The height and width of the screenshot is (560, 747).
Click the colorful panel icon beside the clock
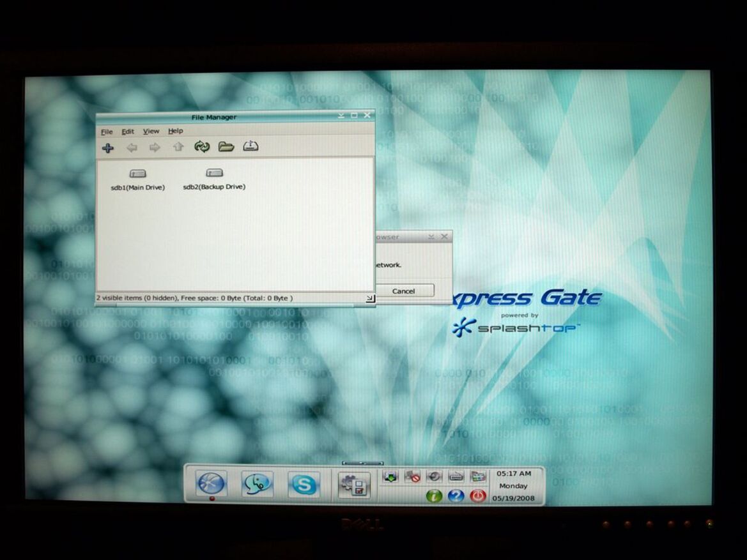(478, 476)
